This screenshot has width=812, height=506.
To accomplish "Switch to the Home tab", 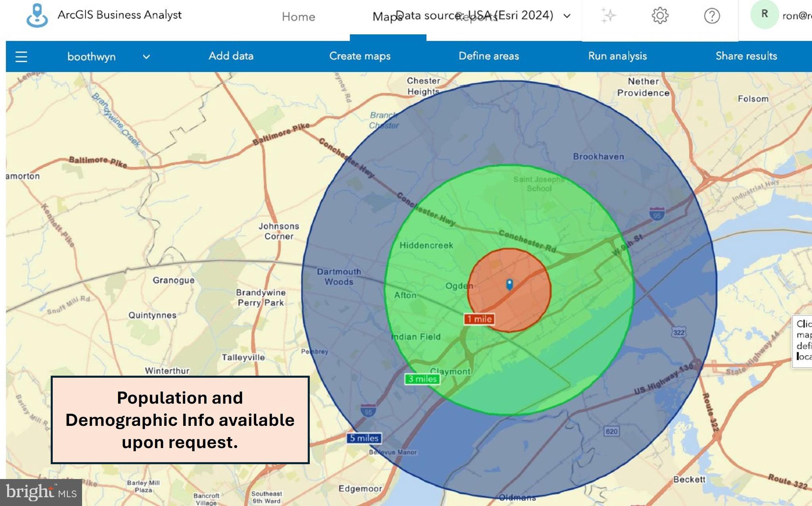I will tap(298, 17).
